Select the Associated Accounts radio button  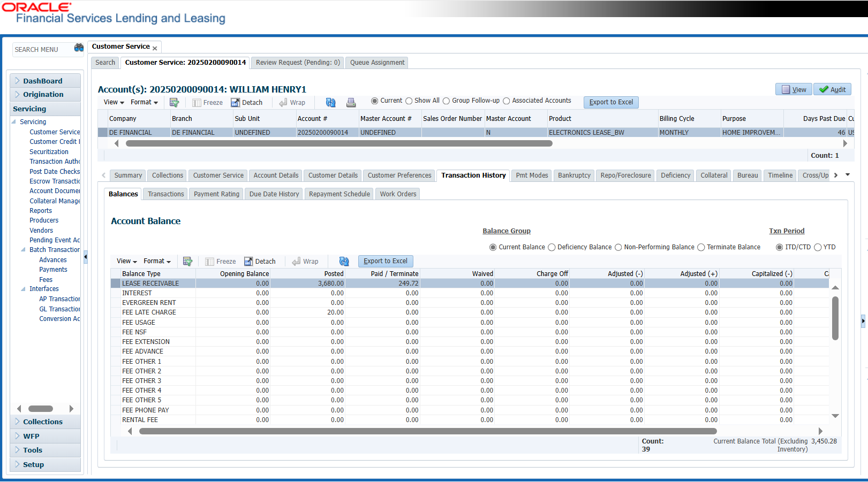(x=507, y=101)
